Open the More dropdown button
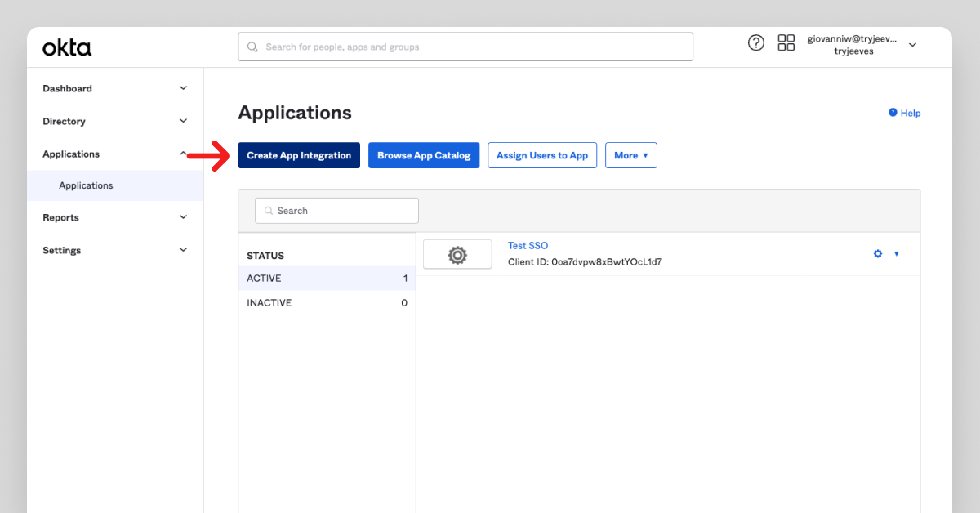Viewport: 980px width, 513px height. coord(630,155)
